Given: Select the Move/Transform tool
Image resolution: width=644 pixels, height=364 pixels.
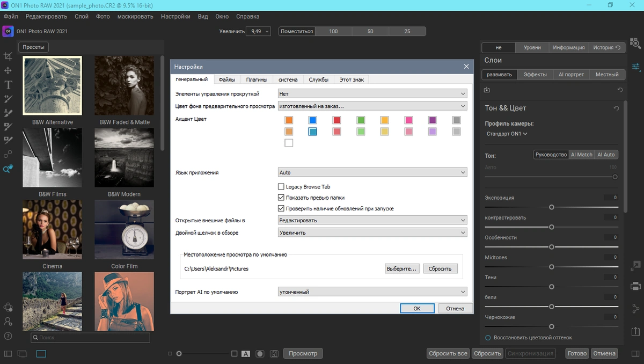Looking at the screenshot, I should pos(8,70).
